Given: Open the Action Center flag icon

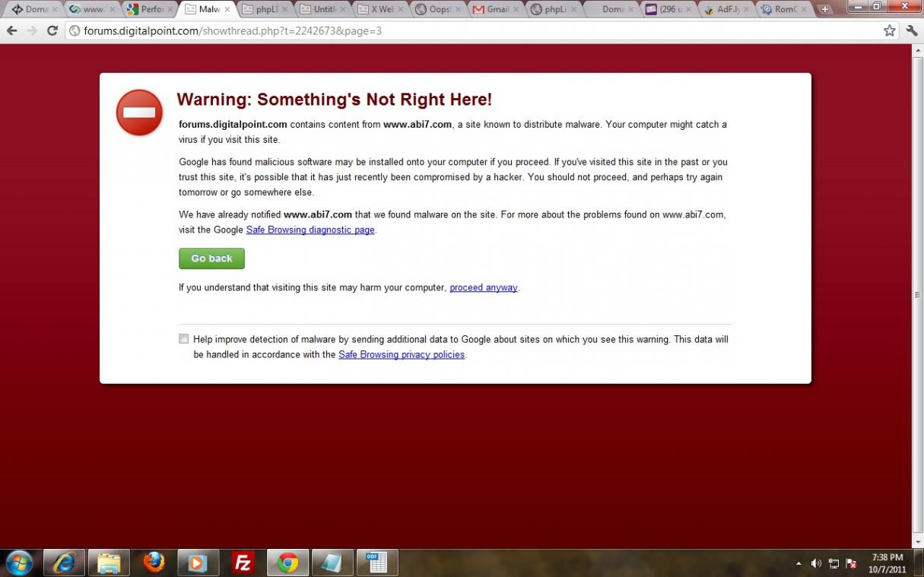Looking at the screenshot, I should [852, 563].
